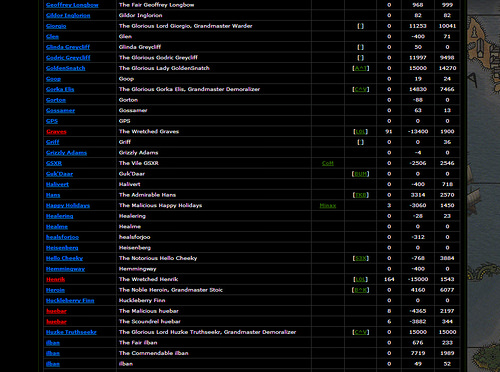This screenshot has width=500, height=372.
Task: Open huebar link in The Malicious huebar row
Action: [x=56, y=311]
